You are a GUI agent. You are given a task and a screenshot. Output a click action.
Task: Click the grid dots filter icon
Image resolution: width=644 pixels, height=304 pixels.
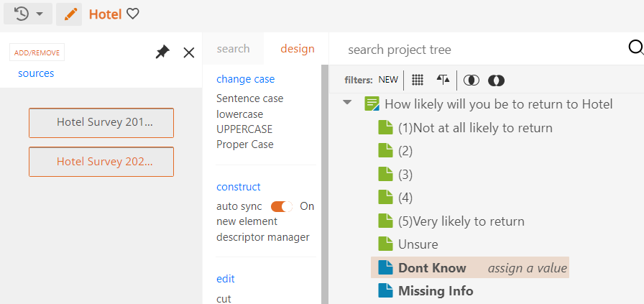tap(418, 80)
